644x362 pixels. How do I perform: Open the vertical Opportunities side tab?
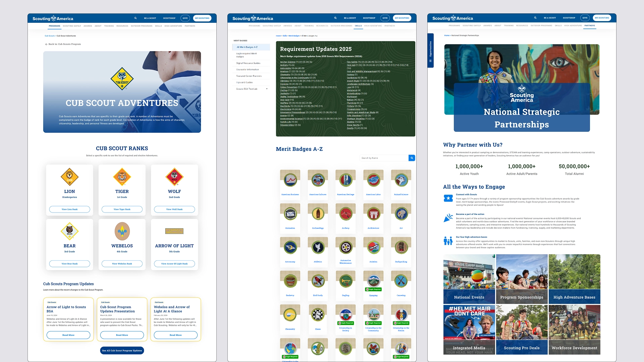430,51
